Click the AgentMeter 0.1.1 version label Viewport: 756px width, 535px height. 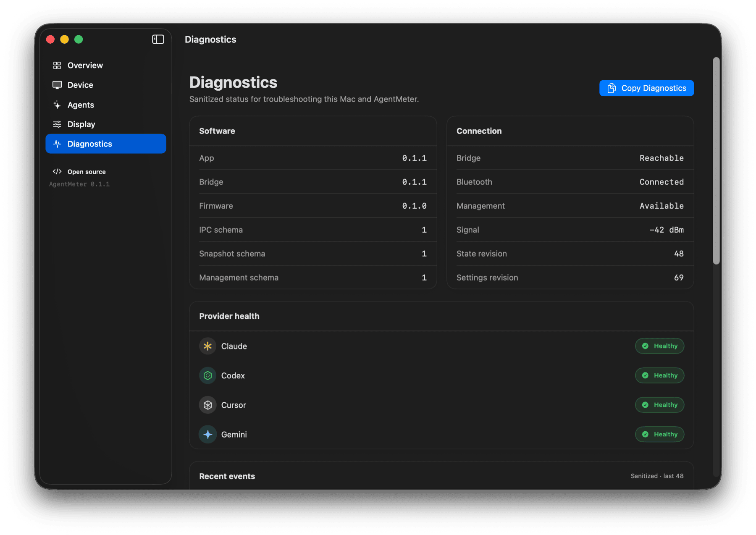tap(79, 184)
